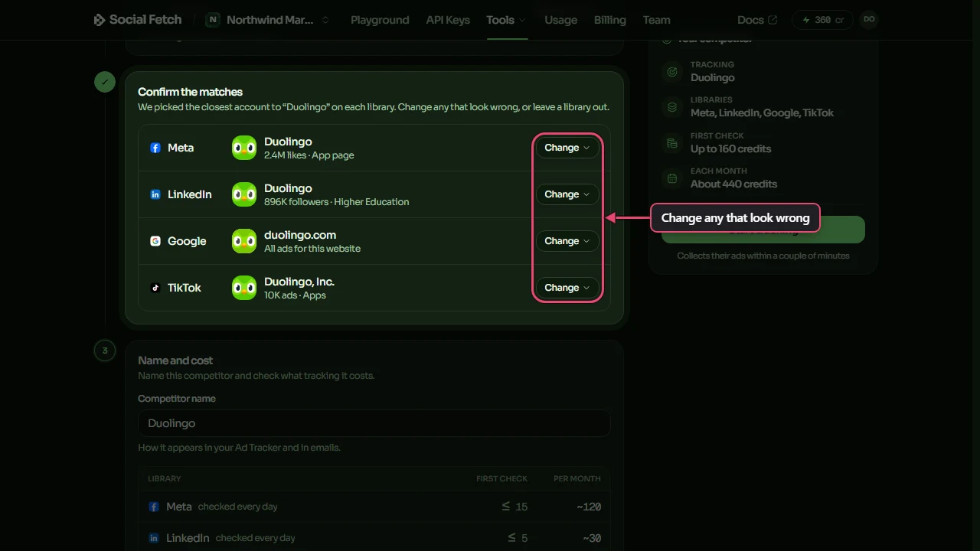980x551 pixels.
Task: Click the Libraries stack icon in summary
Action: pos(672,107)
